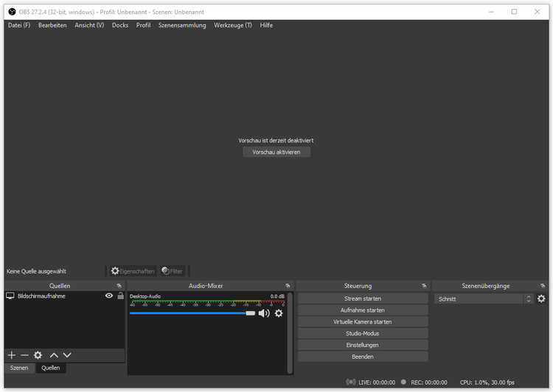Click the Aufnahme starten button
Image resolution: width=553 pixels, height=392 pixels.
tap(363, 310)
